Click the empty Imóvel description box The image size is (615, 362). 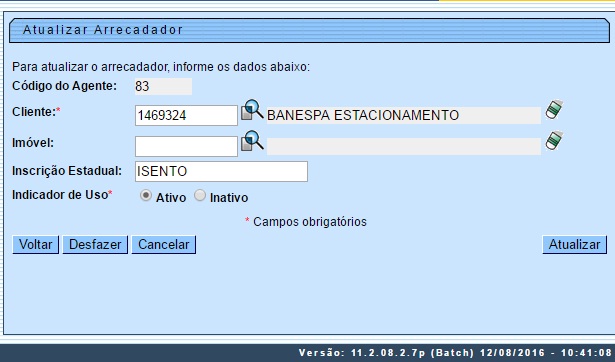404,146
